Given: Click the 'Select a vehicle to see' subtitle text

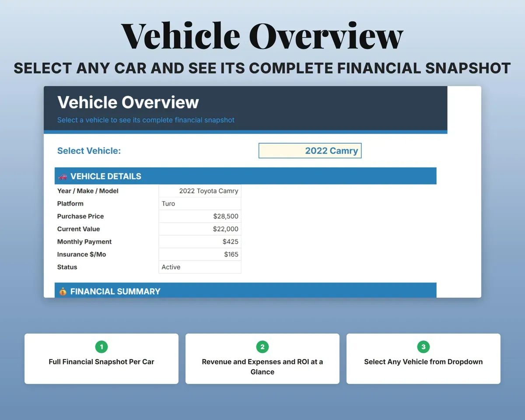Looking at the screenshot, I should point(146,120).
